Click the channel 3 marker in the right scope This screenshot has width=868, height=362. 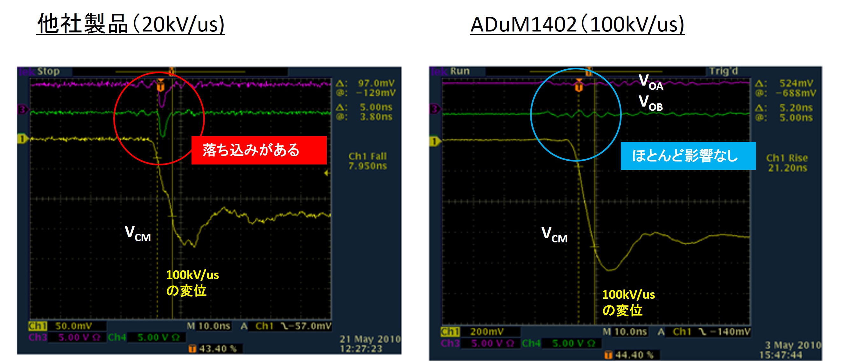[x=435, y=109]
